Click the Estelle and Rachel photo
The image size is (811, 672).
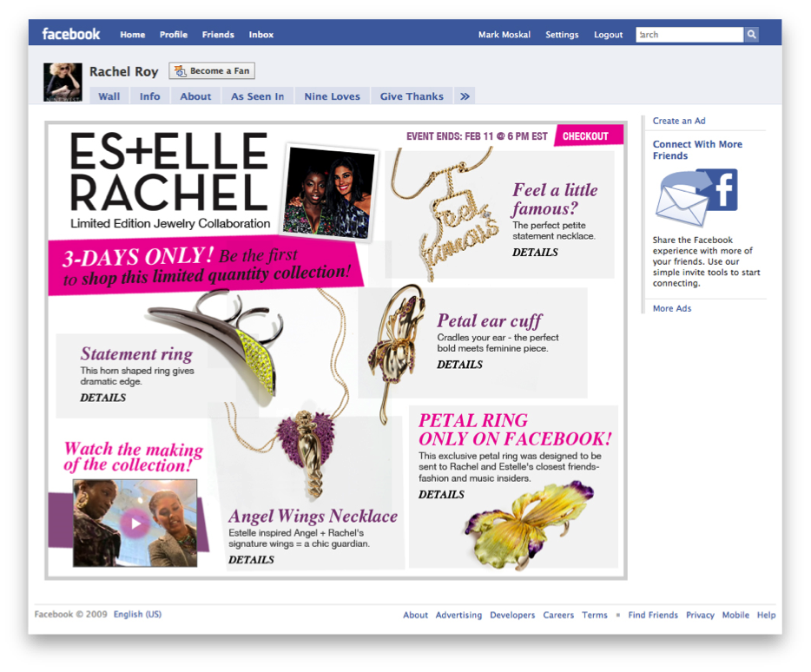pos(329,193)
